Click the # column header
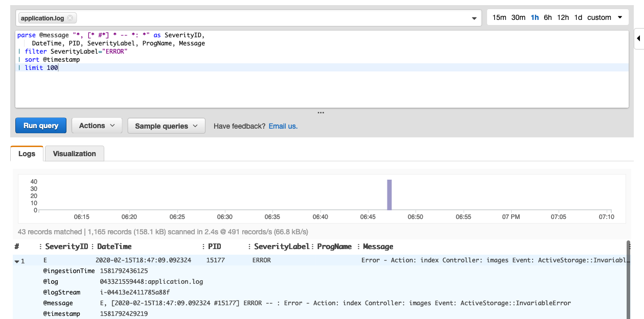The width and height of the screenshot is (644, 319). coord(17,247)
